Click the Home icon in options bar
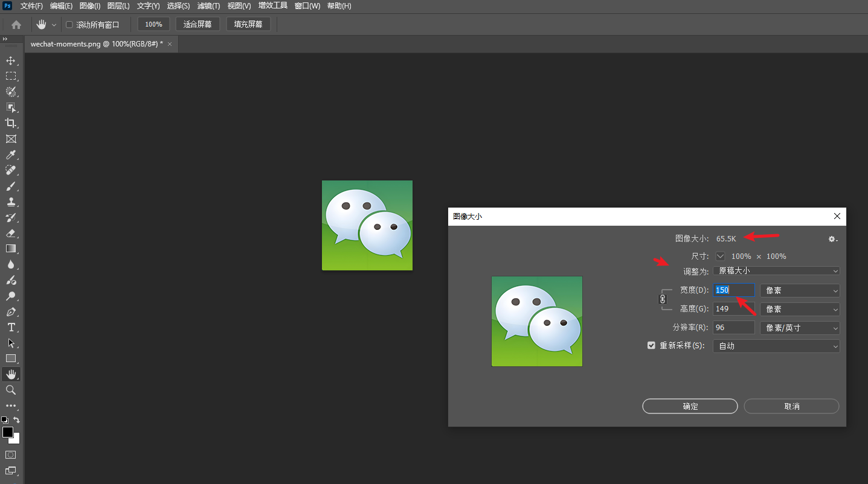Viewport: 868px width, 484px height. point(16,25)
